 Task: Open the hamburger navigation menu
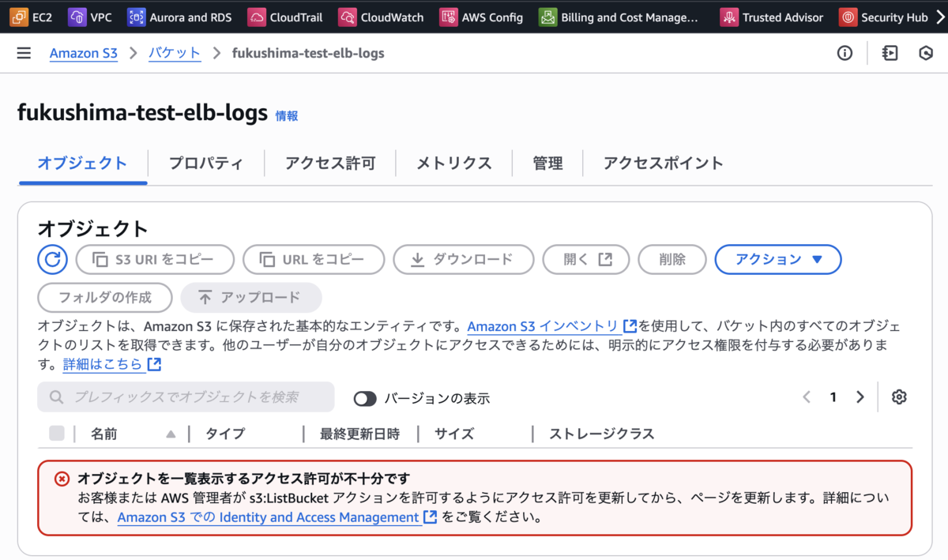(24, 53)
